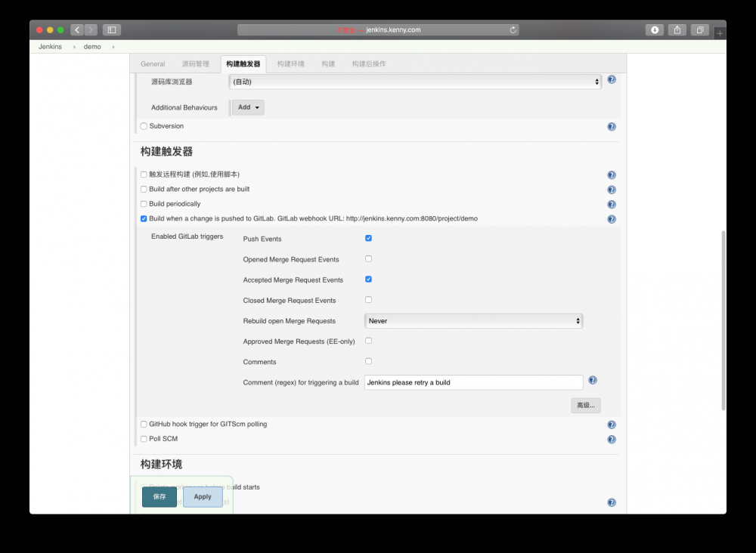756x553 pixels.
Task: Open Additional Behaviours Add dropdown
Action: (248, 107)
